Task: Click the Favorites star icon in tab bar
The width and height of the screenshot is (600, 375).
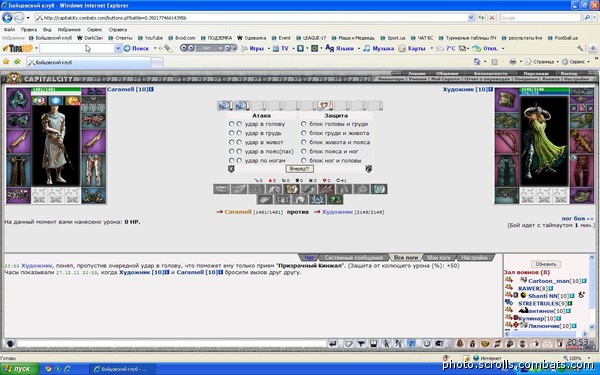Action: click(x=6, y=62)
